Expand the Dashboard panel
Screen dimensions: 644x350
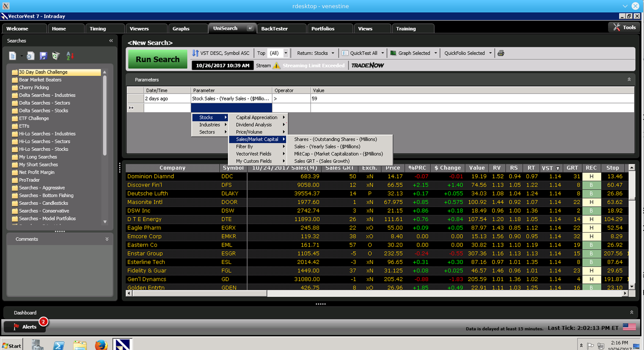click(x=632, y=312)
